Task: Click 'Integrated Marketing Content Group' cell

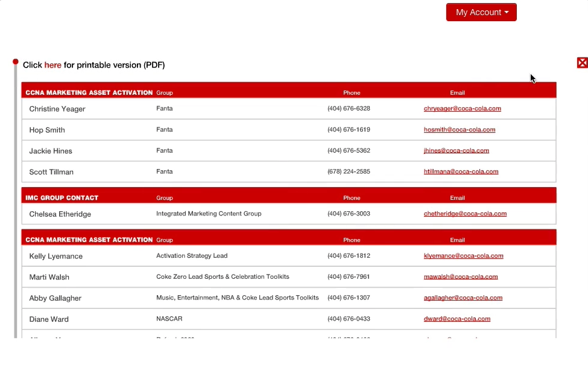Action: (x=209, y=214)
